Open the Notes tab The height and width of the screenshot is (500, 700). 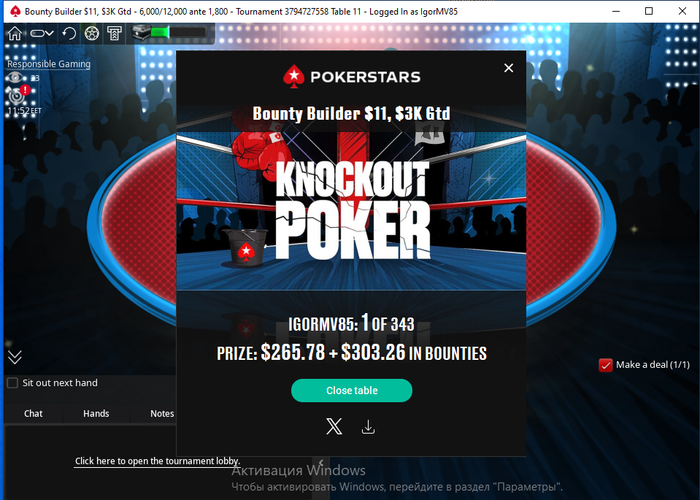click(x=162, y=414)
